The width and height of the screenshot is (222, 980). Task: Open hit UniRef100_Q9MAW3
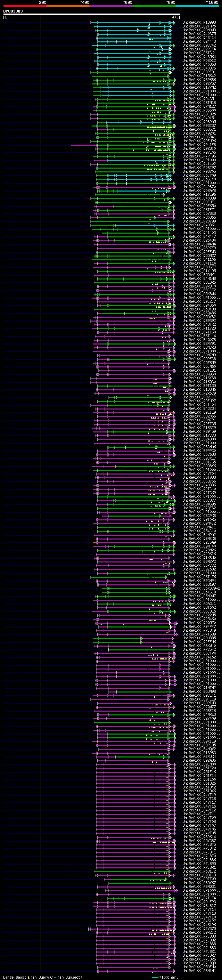[199, 30]
